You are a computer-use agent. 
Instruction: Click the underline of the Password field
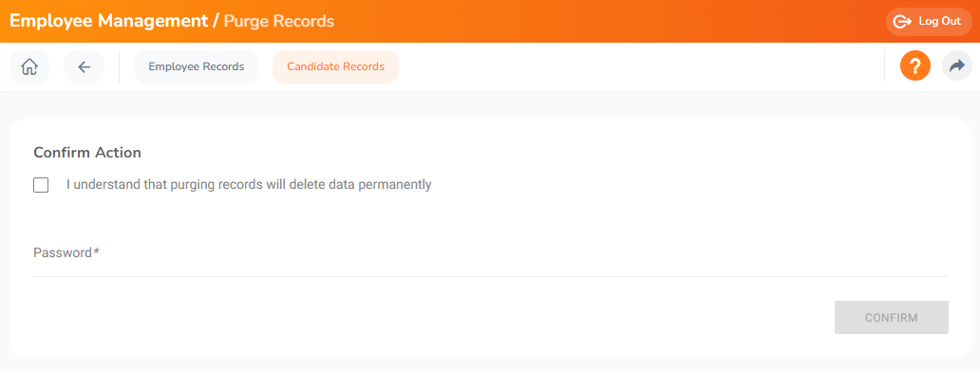tap(491, 276)
